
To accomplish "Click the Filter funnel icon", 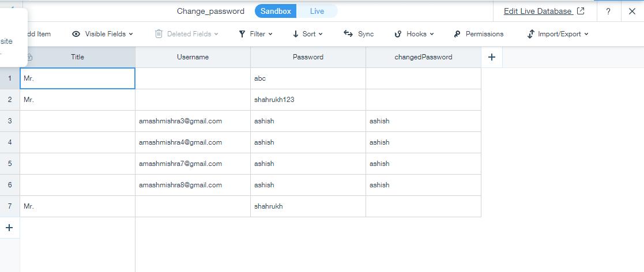I will click(242, 34).
